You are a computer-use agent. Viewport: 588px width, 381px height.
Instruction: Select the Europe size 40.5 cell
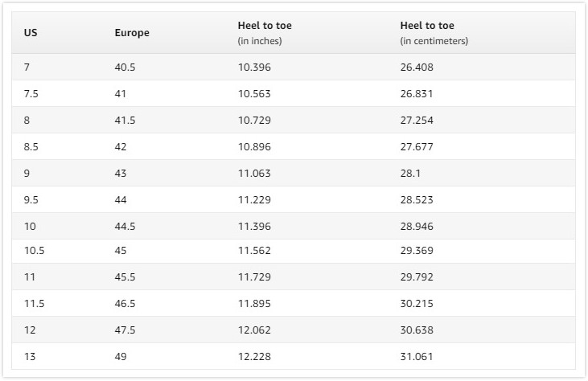125,68
